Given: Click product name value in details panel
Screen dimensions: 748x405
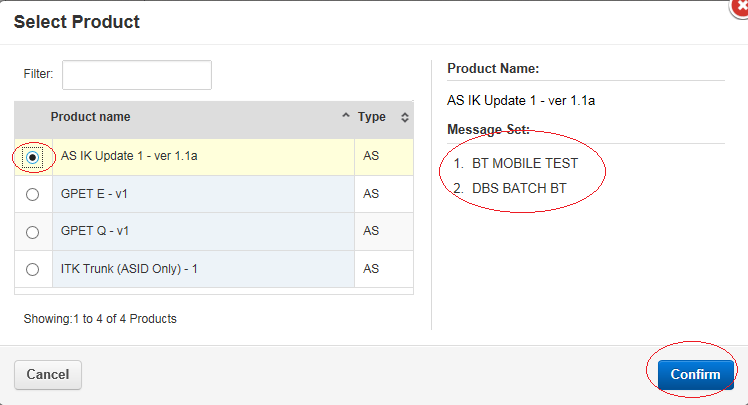Looking at the screenshot, I should point(521,101).
